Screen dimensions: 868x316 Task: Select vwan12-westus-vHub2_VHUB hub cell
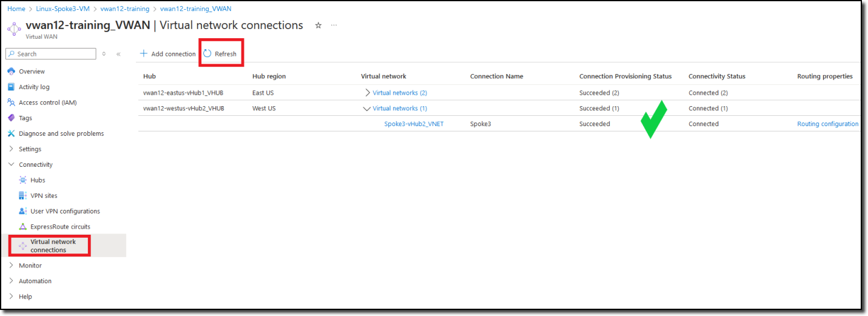pos(184,109)
